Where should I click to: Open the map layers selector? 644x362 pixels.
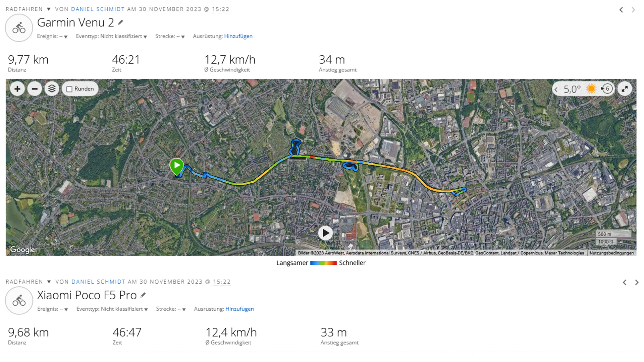point(52,89)
